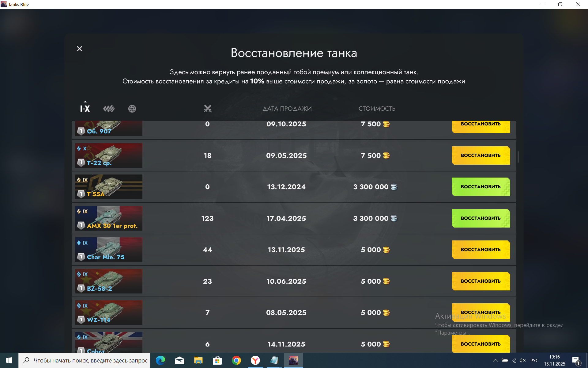588x368 pixels.
Task: Open Yandex Browser from taskbar
Action: click(255, 360)
